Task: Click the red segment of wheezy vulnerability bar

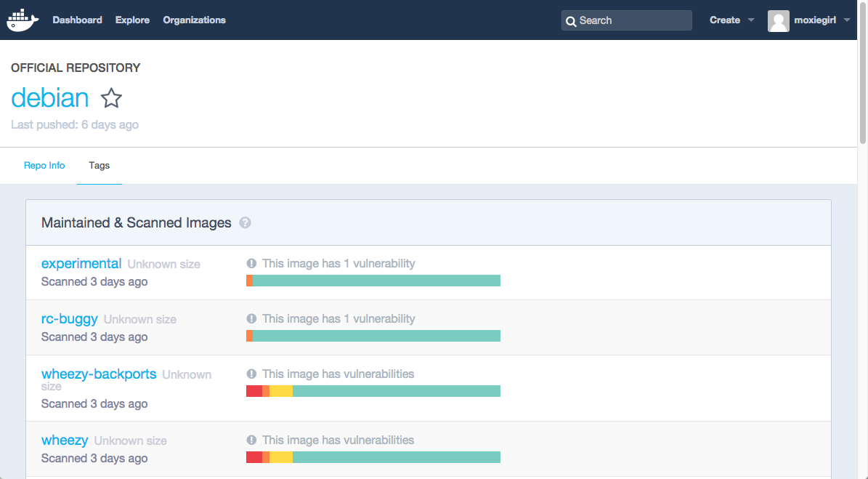Action: pos(253,457)
